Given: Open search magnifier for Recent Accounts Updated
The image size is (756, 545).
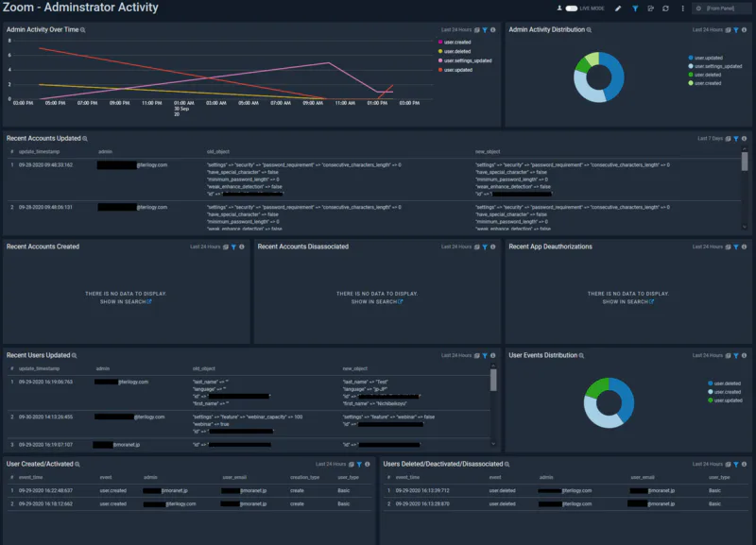Looking at the screenshot, I should tap(85, 139).
